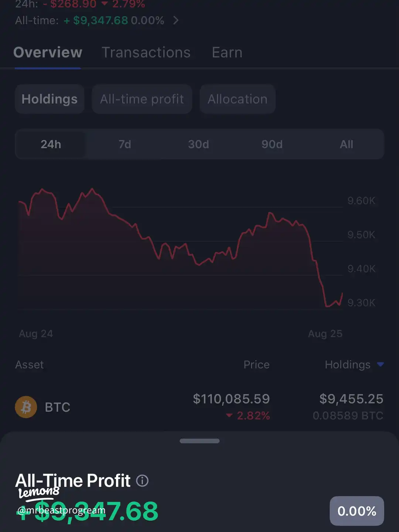This screenshot has width=399, height=532.
Task: Sort the list by Holdings column
Action: pyautogui.click(x=347, y=365)
